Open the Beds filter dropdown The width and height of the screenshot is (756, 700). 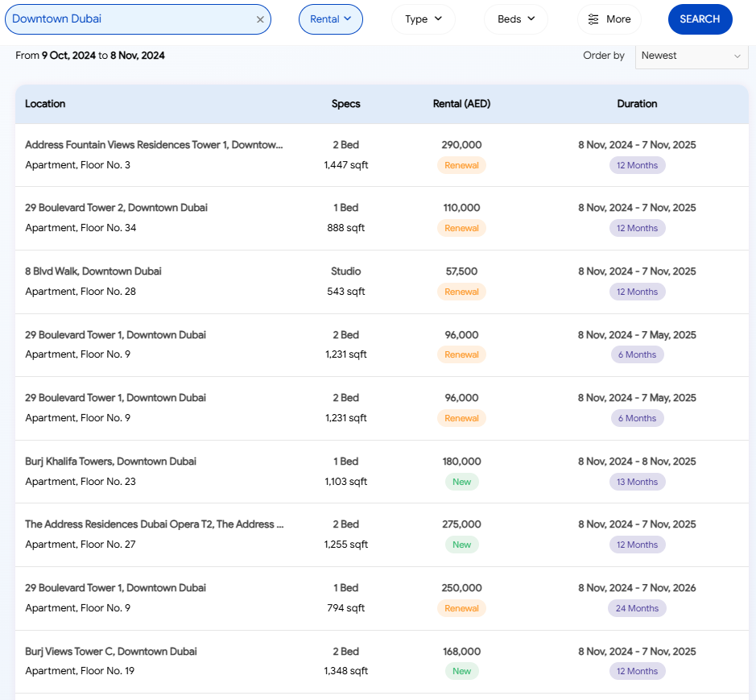tap(515, 19)
